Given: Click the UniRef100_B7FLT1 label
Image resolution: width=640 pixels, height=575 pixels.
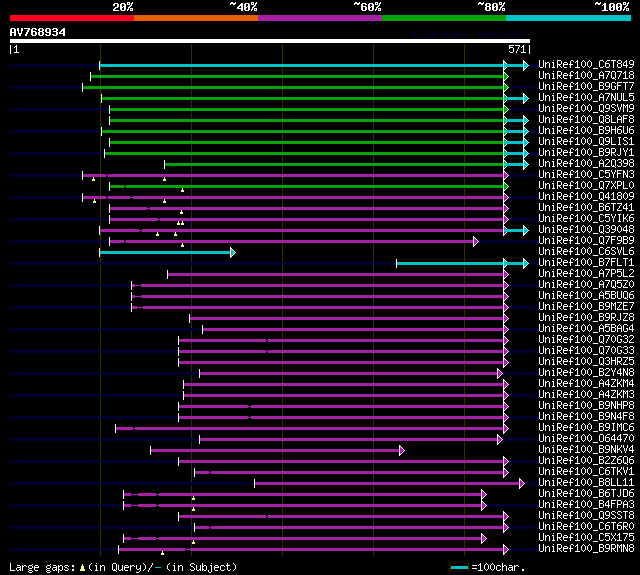Looking at the screenshot, I should pos(586,263).
